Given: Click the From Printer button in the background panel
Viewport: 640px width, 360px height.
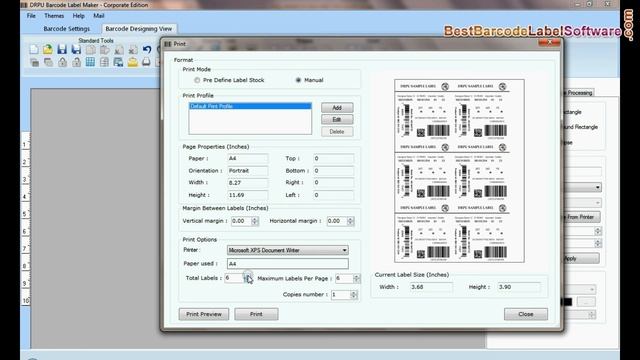Looking at the screenshot, I should (581, 217).
